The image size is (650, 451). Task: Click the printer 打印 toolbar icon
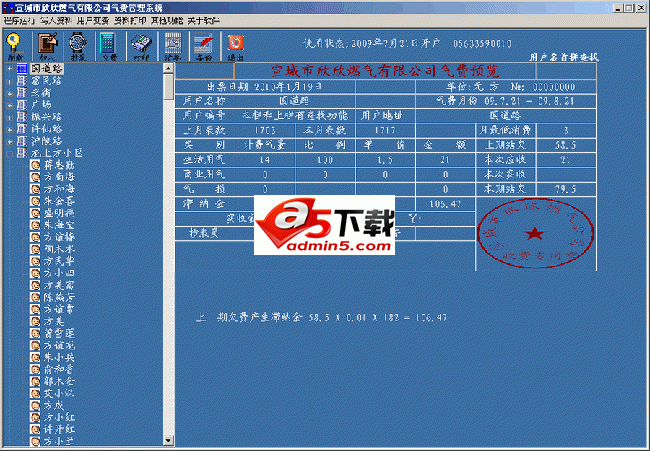point(141,46)
